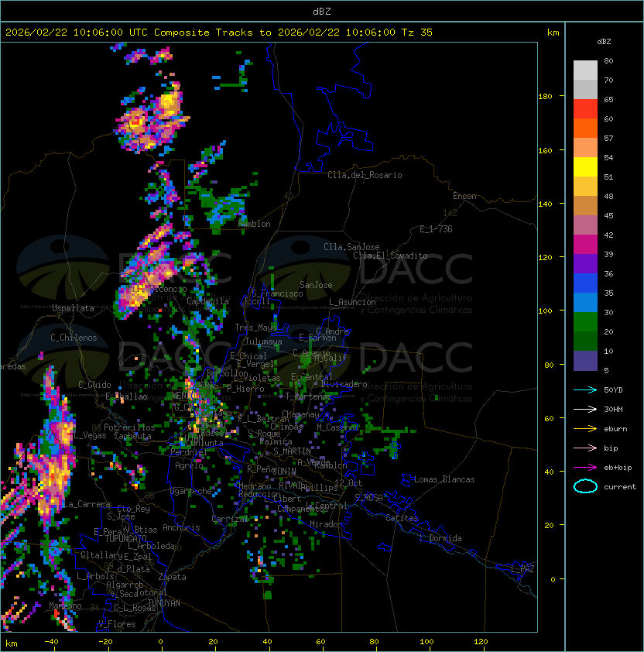Click the 'C_Chilenos' map label
Screen dimensions: 644x652
click(74, 338)
